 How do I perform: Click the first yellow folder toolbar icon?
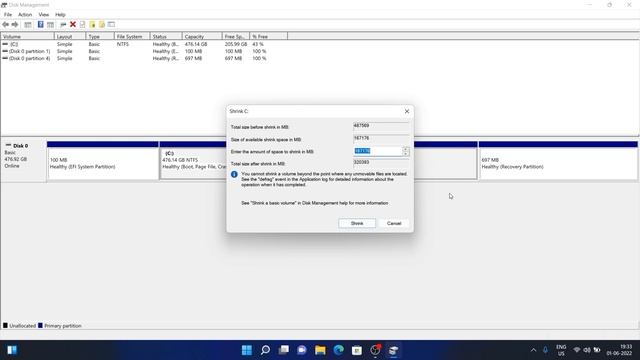[x=92, y=24]
